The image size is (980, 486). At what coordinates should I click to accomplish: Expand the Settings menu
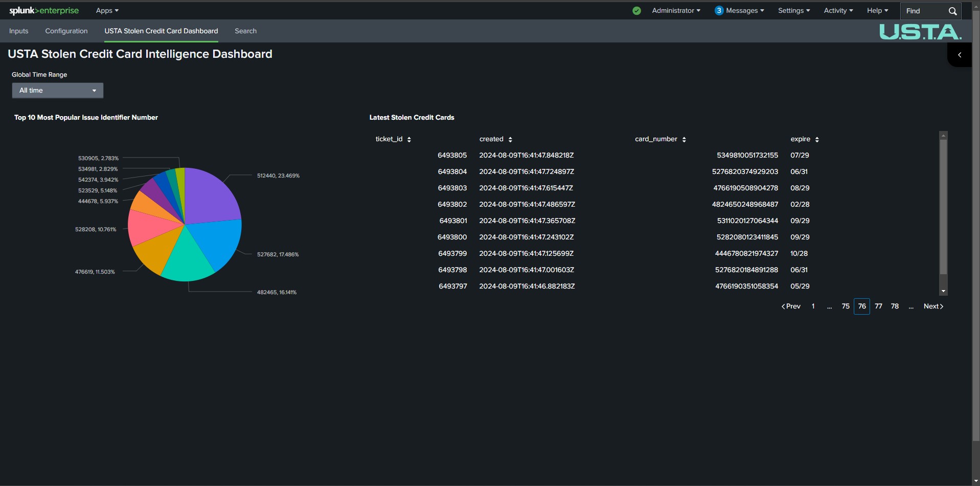[x=794, y=11]
